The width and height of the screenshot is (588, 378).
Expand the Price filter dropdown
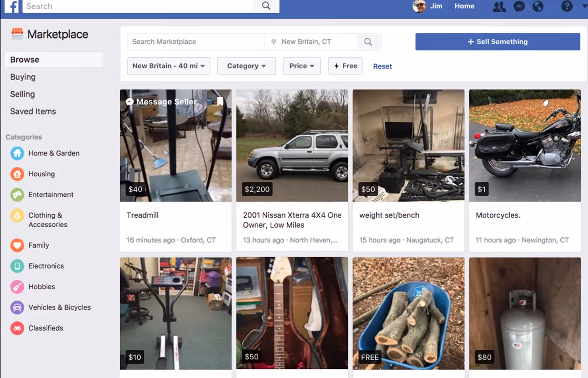pyautogui.click(x=302, y=66)
